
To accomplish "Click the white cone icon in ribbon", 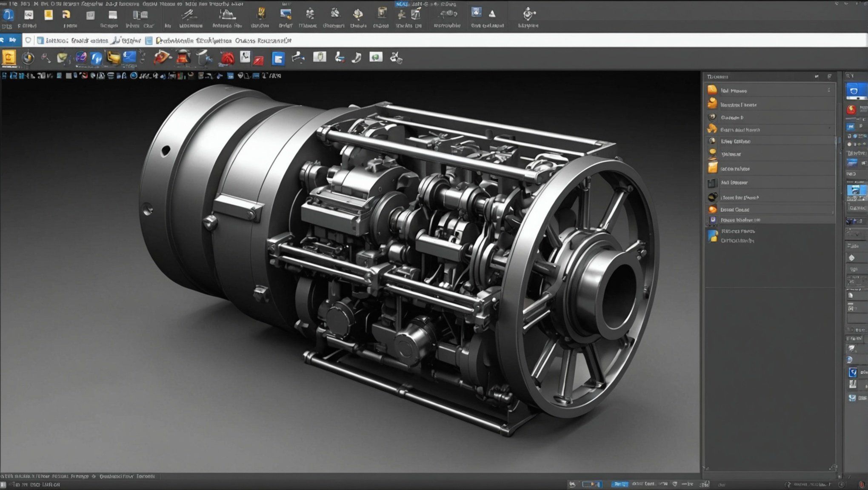I will [492, 14].
